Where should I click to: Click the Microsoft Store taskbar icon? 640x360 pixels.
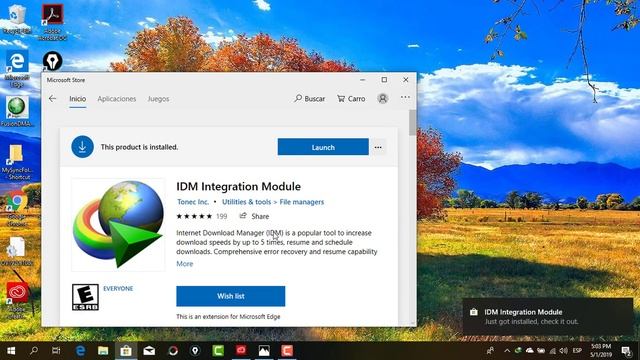coord(126,351)
